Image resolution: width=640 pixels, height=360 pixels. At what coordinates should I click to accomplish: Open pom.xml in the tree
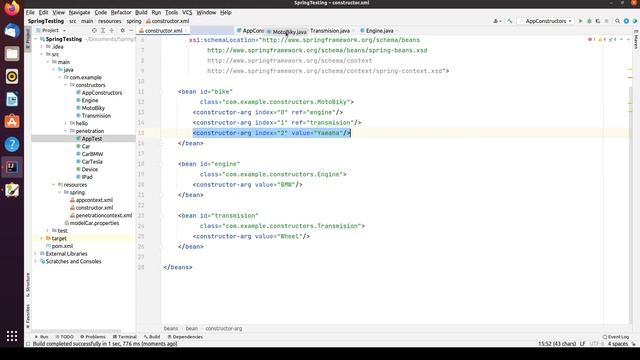(62, 246)
